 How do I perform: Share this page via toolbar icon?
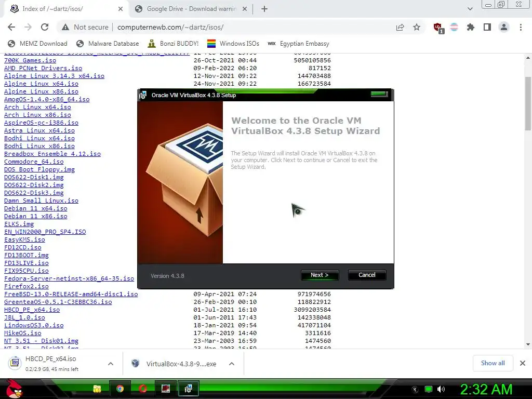coord(400,27)
